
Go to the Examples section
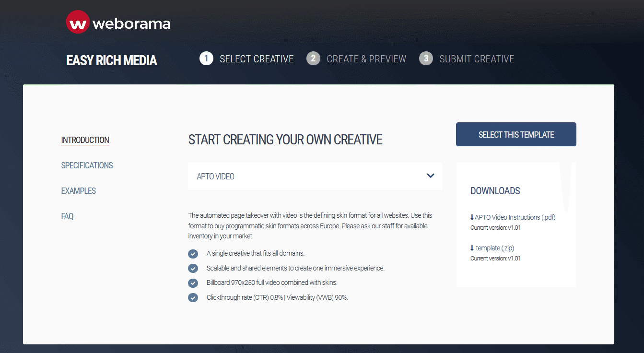[x=78, y=191]
